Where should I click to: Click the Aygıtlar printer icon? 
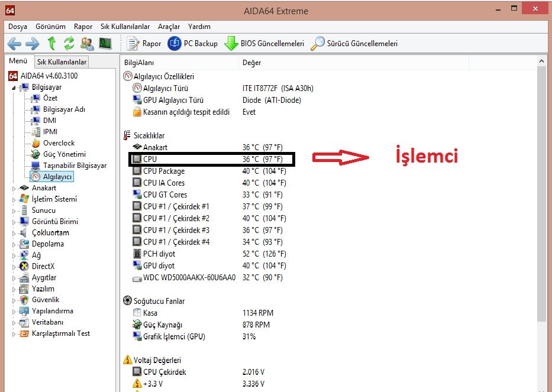(24, 278)
